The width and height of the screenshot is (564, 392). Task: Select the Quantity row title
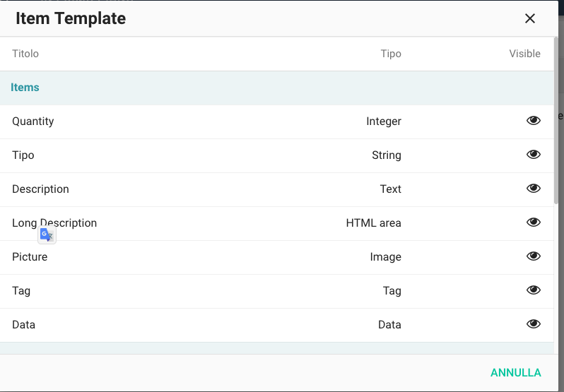(33, 121)
